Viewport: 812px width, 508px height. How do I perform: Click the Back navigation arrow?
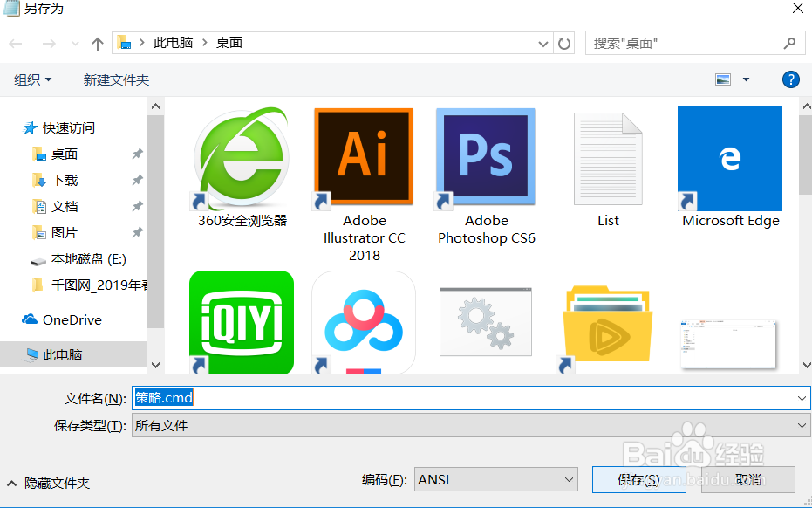tap(16, 44)
